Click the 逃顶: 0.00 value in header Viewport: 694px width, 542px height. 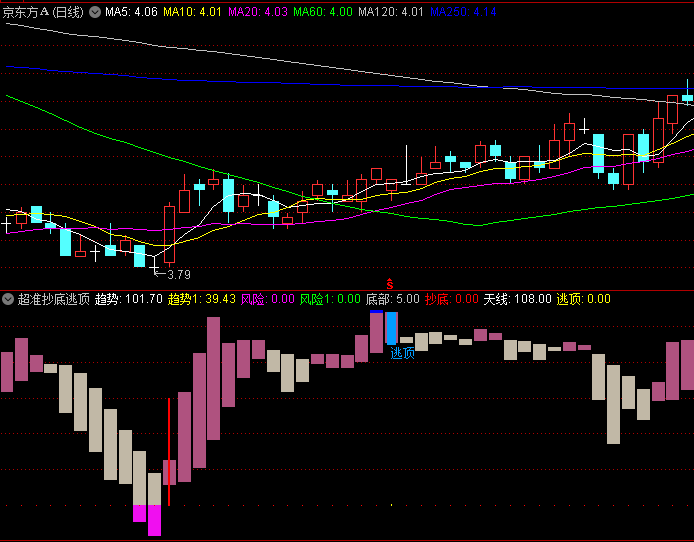click(584, 300)
